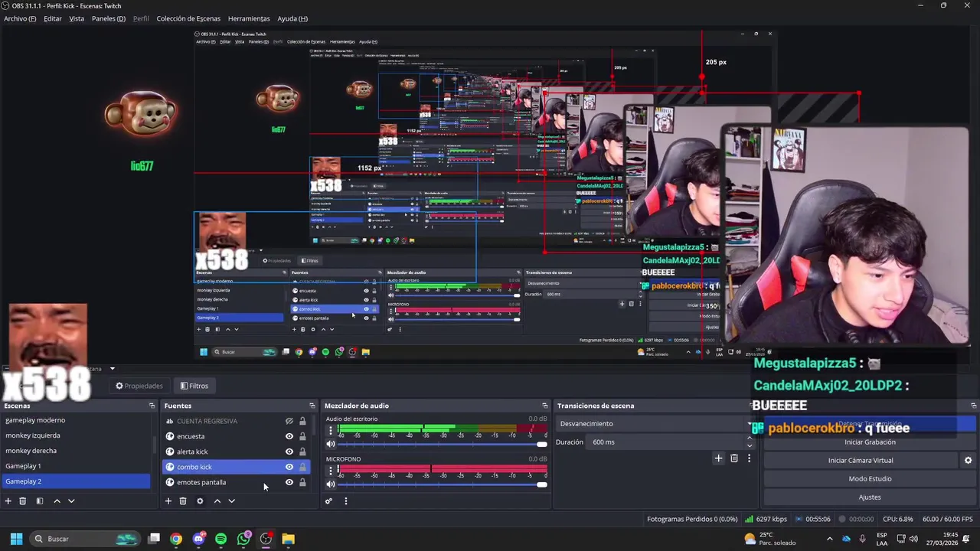Open MICROFONO options dots

click(x=331, y=471)
